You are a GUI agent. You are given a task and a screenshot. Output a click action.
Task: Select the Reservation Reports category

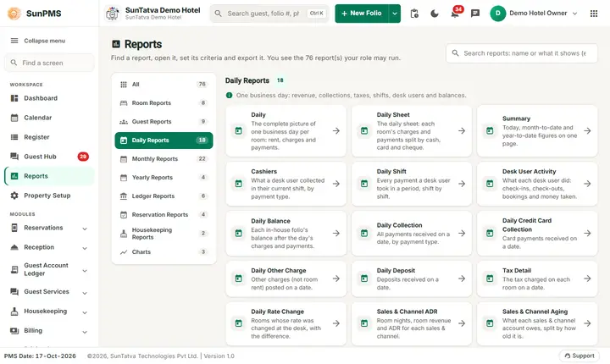pyautogui.click(x=164, y=215)
